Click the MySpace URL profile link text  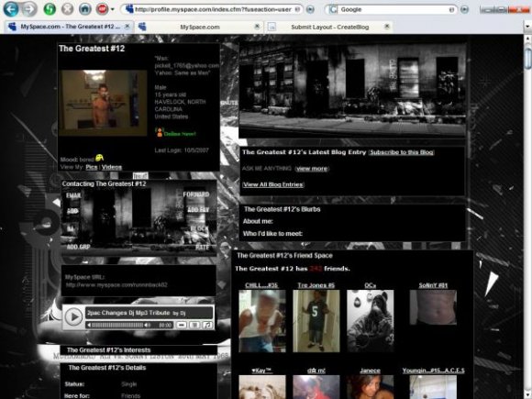tap(116, 285)
